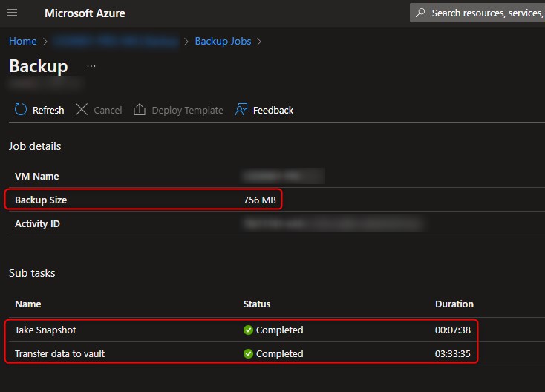Open the hamburger portal menu

point(12,13)
